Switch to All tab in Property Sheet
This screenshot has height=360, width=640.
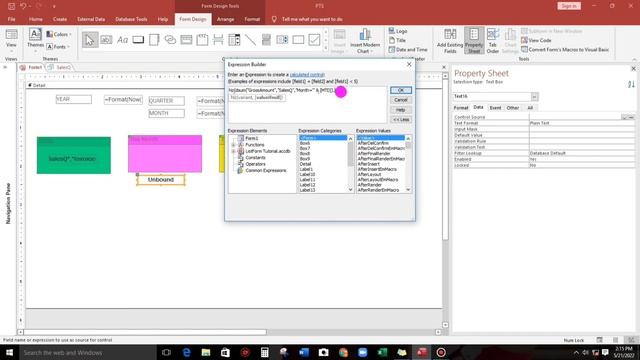tap(530, 108)
